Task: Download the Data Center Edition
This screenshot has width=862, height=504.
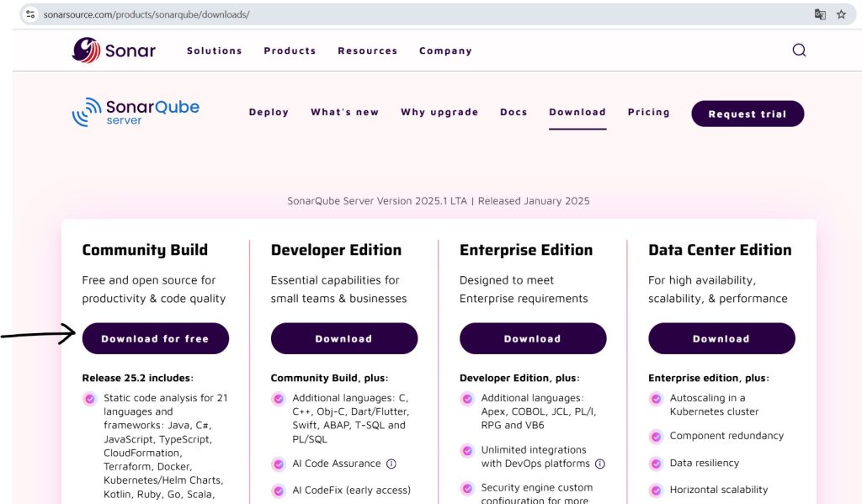Action: (721, 338)
